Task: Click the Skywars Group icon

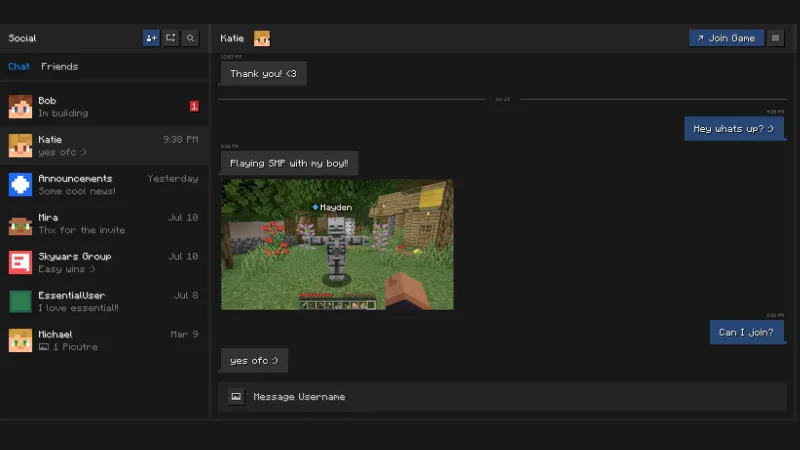Action: click(x=20, y=262)
